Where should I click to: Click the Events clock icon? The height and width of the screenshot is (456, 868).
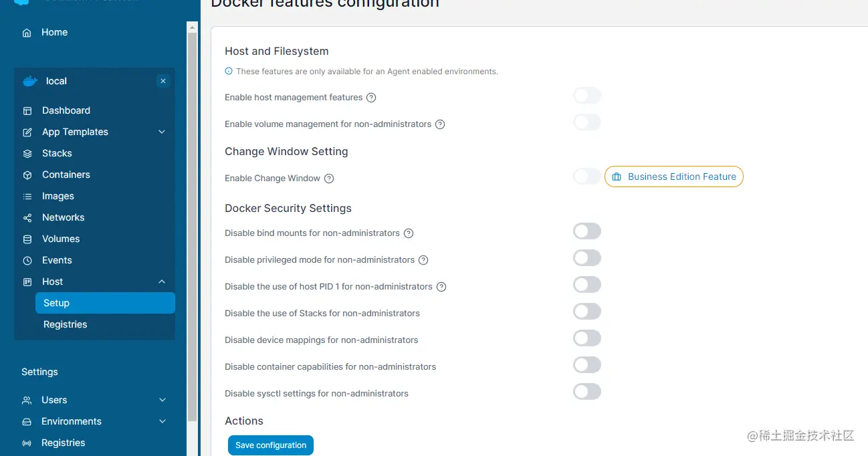pos(27,261)
